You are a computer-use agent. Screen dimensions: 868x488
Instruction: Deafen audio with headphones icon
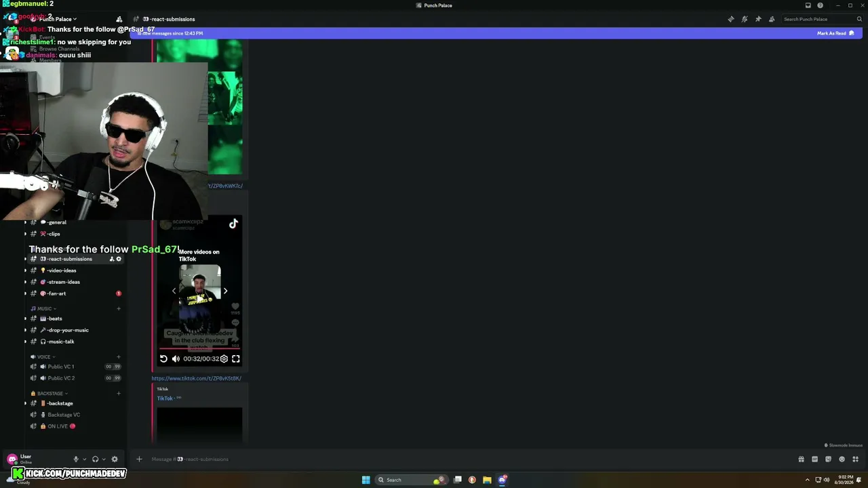95,459
